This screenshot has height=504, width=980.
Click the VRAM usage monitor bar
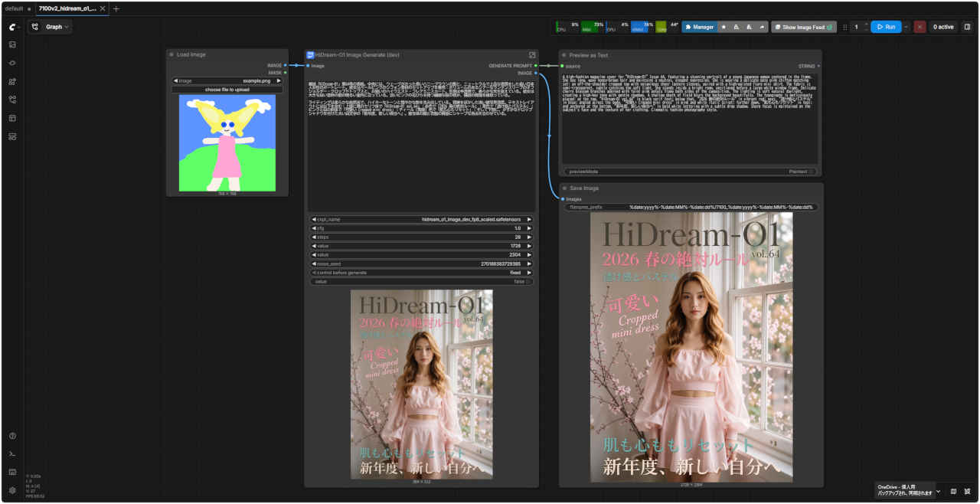[x=642, y=27]
